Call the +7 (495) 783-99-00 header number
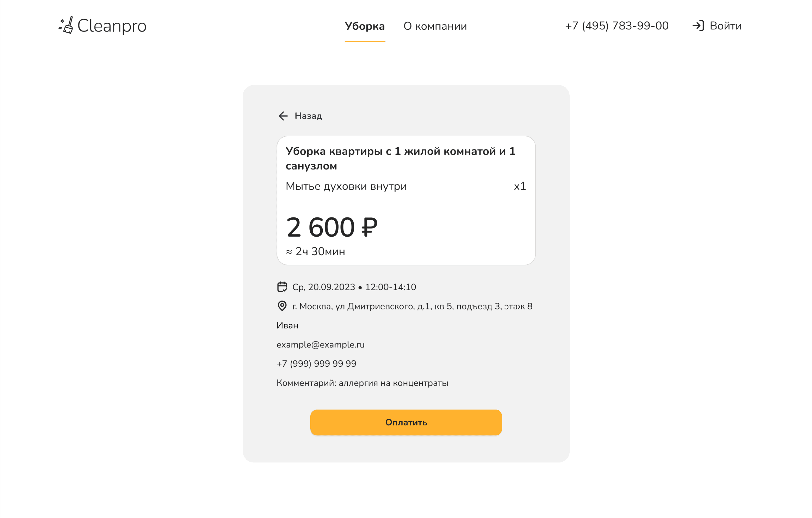The width and height of the screenshot is (812, 518). click(617, 26)
